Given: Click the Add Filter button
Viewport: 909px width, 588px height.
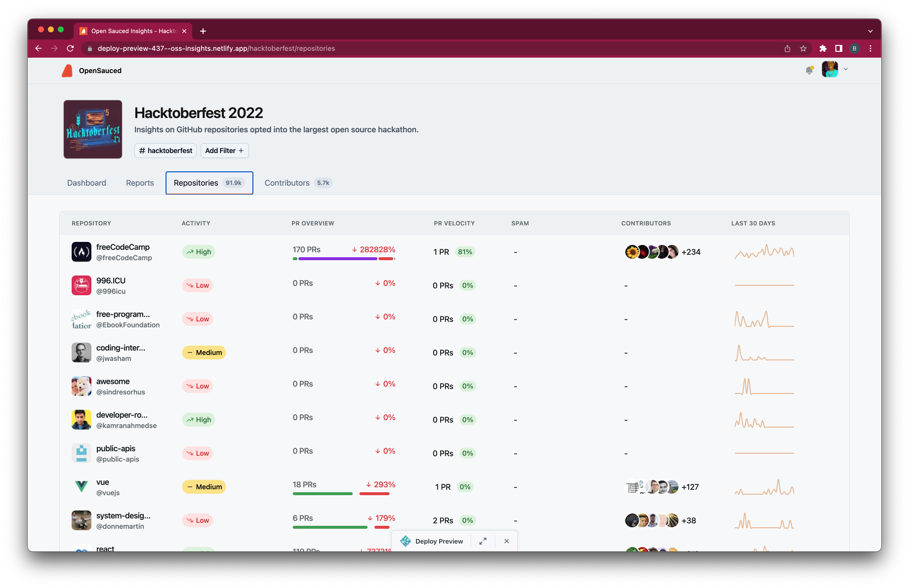Looking at the screenshot, I should click(224, 151).
